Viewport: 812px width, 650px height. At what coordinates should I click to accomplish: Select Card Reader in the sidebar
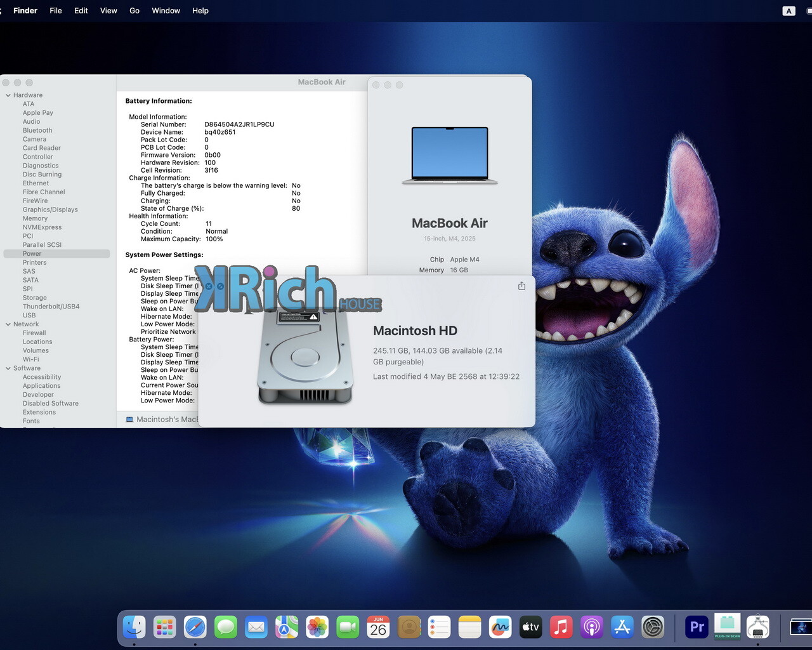(42, 148)
